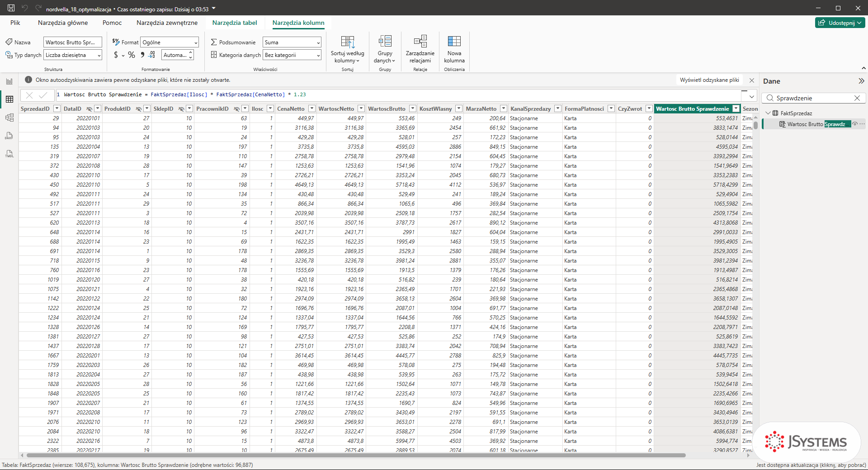Toggle hidden eye icon on DataID column
The height and width of the screenshot is (470, 868).
90,109
